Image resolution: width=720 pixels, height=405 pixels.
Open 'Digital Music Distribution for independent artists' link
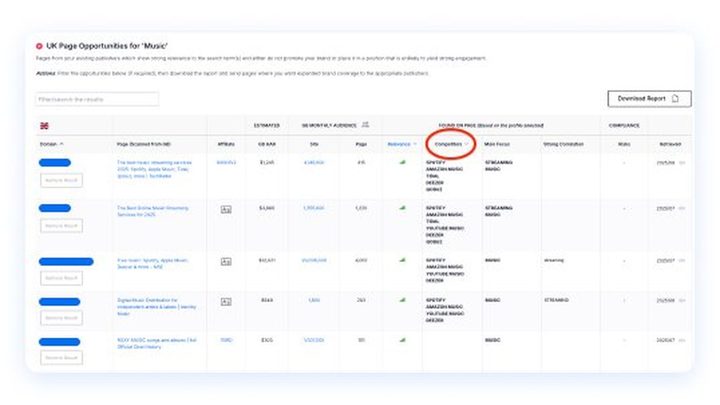pos(157,307)
